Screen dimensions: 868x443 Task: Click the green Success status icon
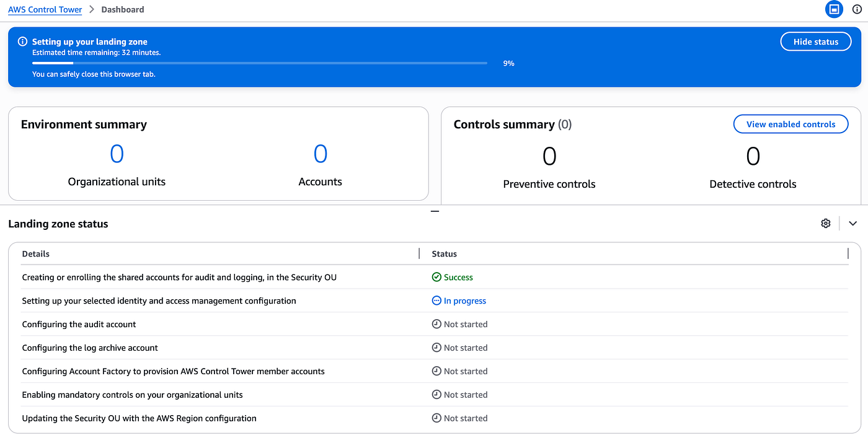[x=436, y=277]
